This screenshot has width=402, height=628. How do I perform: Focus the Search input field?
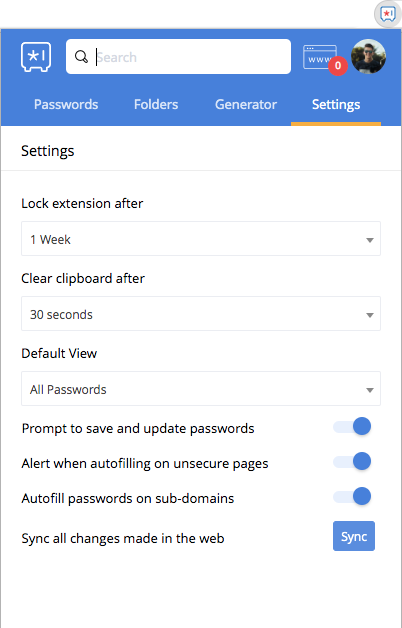179,56
